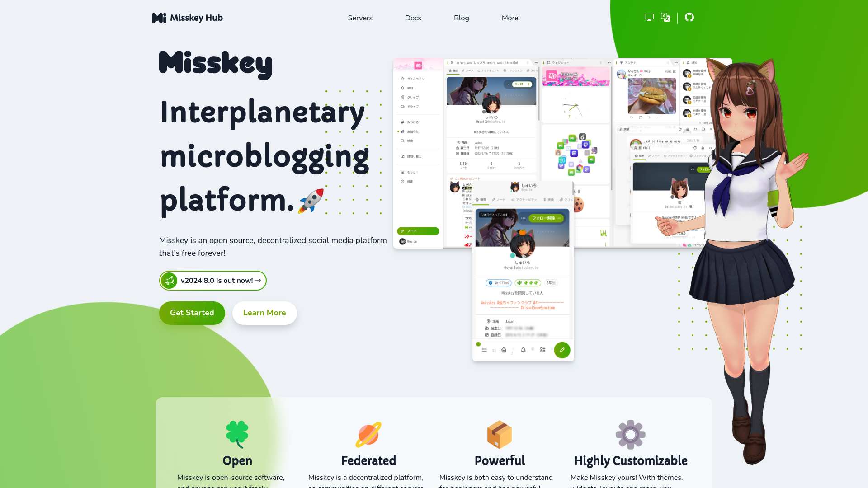Open the GitHub repository icon
Viewport: 868px width, 488px height.
coord(689,17)
